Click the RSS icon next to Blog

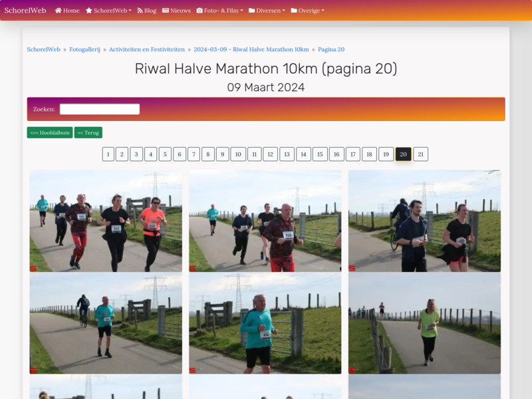140,11
